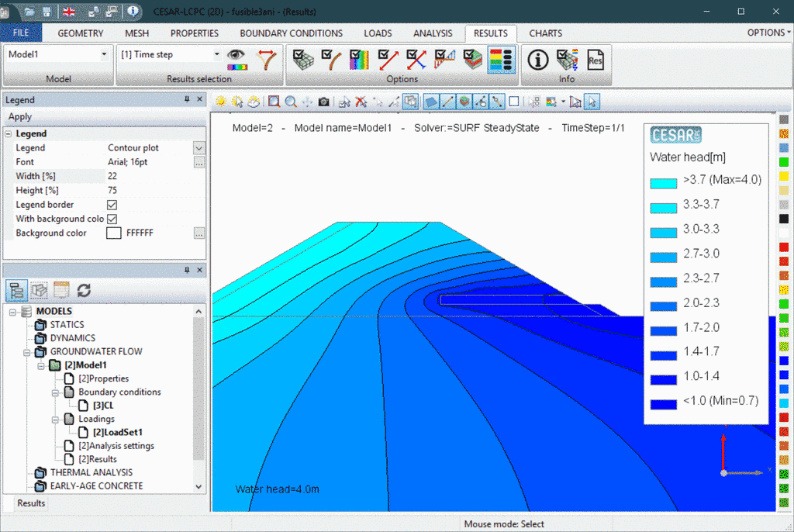
Task: Toggle the blue surface selection filter
Action: pyautogui.click(x=430, y=102)
